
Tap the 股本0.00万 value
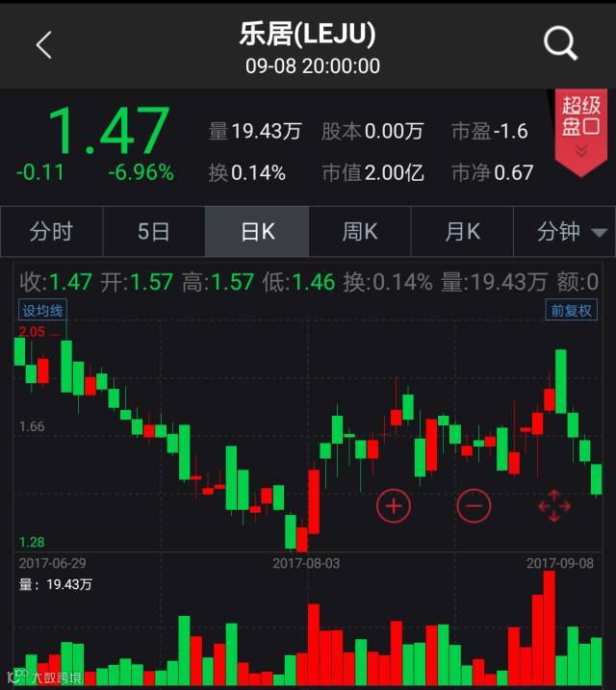point(372,131)
